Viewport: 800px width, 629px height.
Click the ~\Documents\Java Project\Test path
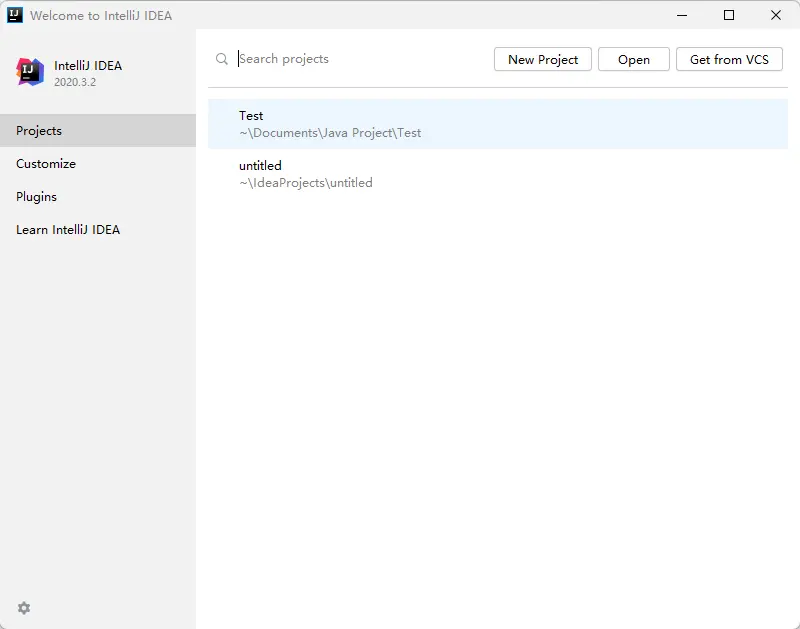click(330, 133)
